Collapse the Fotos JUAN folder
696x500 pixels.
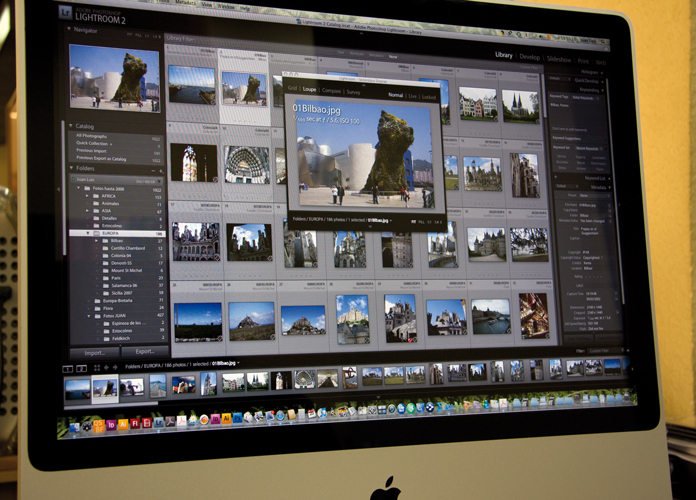coord(89,316)
